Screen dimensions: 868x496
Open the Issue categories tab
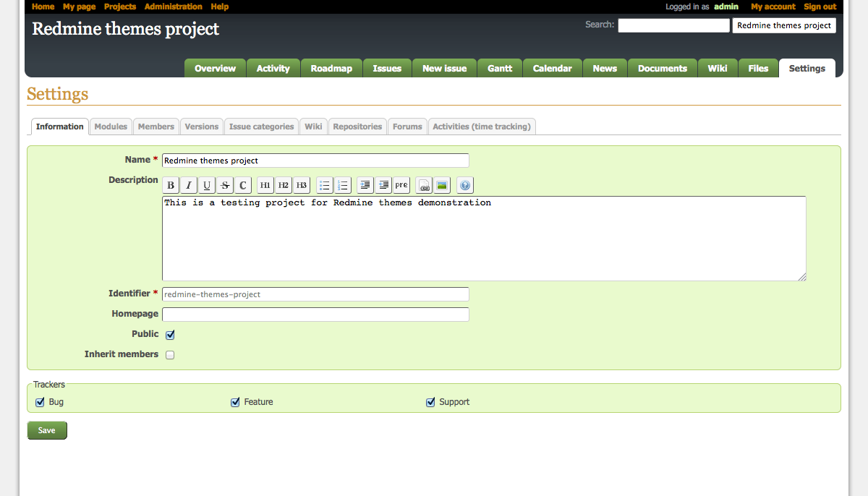click(262, 127)
